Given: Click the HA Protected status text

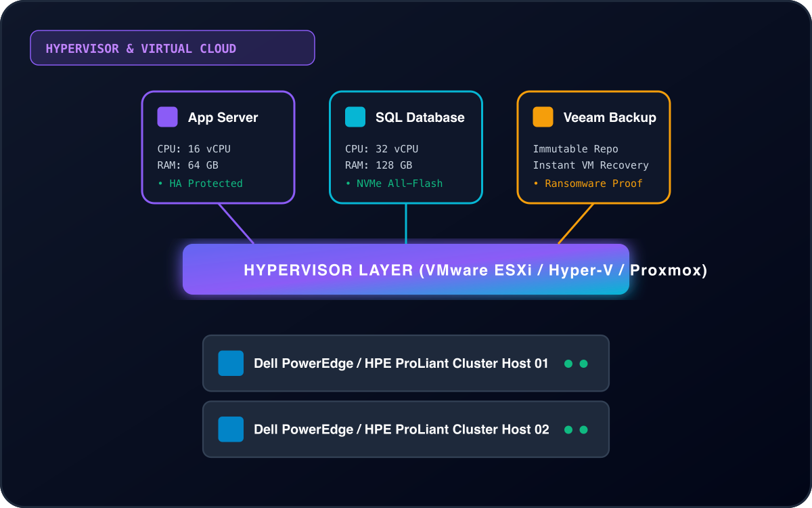Looking at the screenshot, I should coord(200,184).
